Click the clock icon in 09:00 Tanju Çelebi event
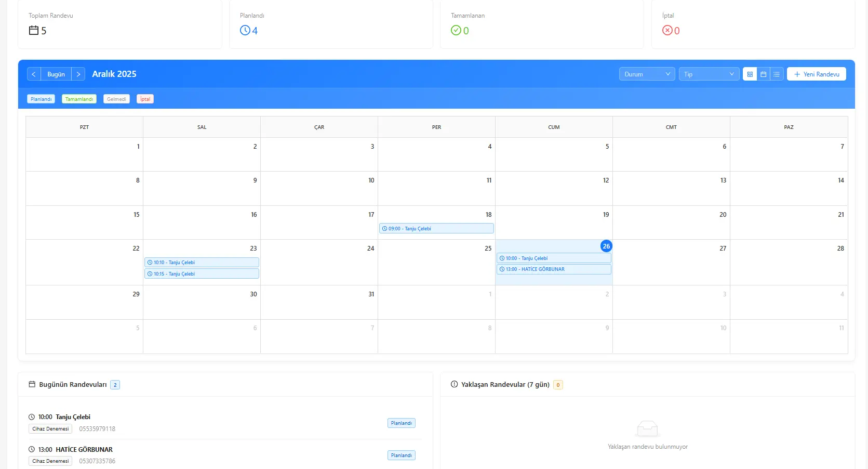Image resolution: width=868 pixels, height=469 pixels. point(385,228)
